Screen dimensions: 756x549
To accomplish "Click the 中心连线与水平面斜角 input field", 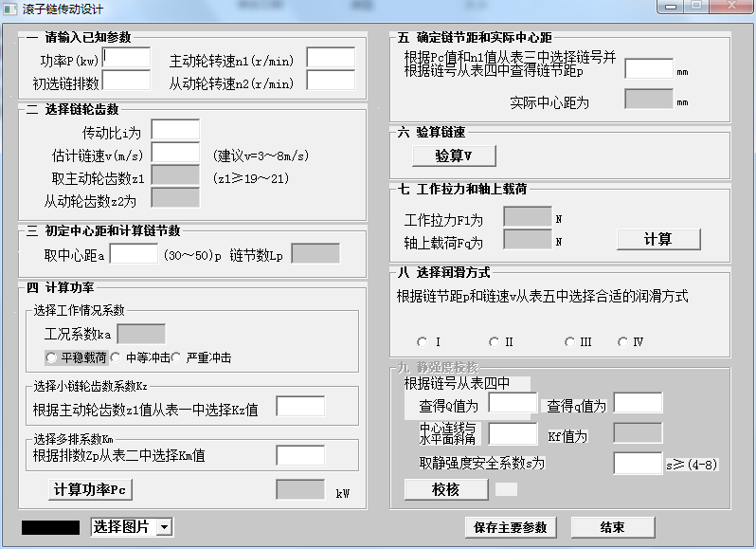I will [x=513, y=433].
